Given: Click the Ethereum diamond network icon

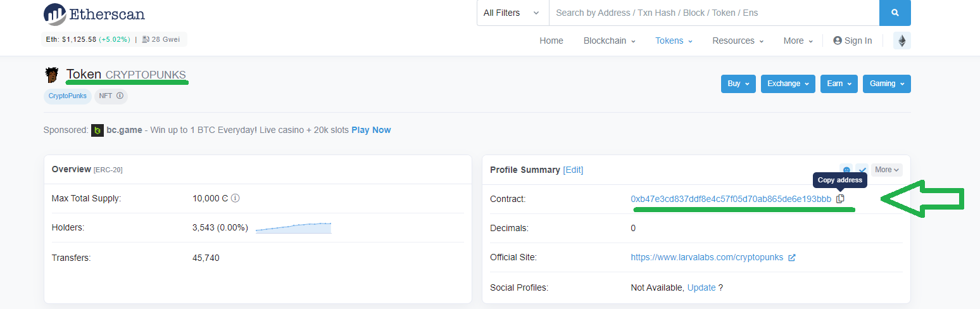Looking at the screenshot, I should click(902, 41).
